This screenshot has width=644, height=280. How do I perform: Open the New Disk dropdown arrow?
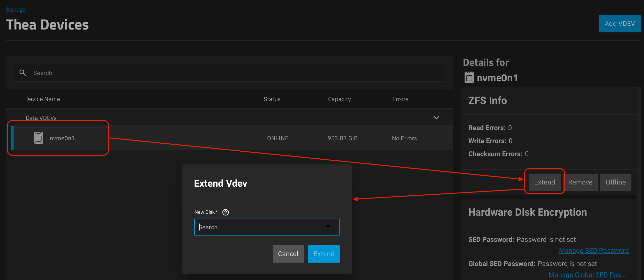(x=328, y=226)
